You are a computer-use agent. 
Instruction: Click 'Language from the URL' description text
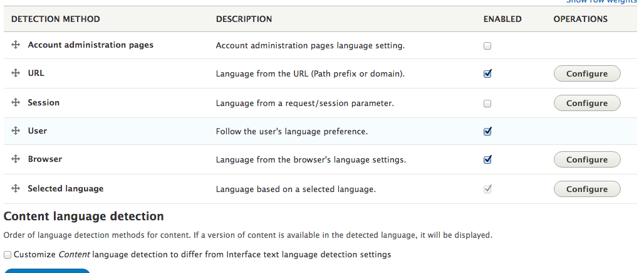coord(310,74)
